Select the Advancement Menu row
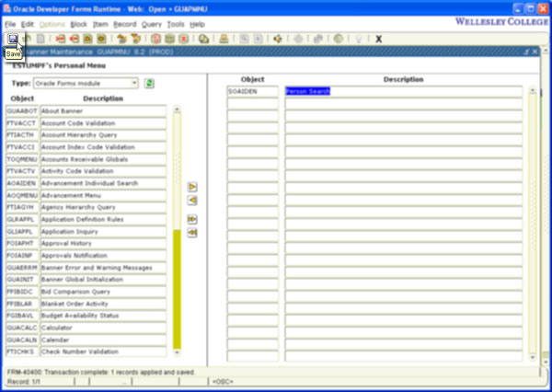Image resolution: width=552 pixels, height=392 pixels. click(x=86, y=195)
